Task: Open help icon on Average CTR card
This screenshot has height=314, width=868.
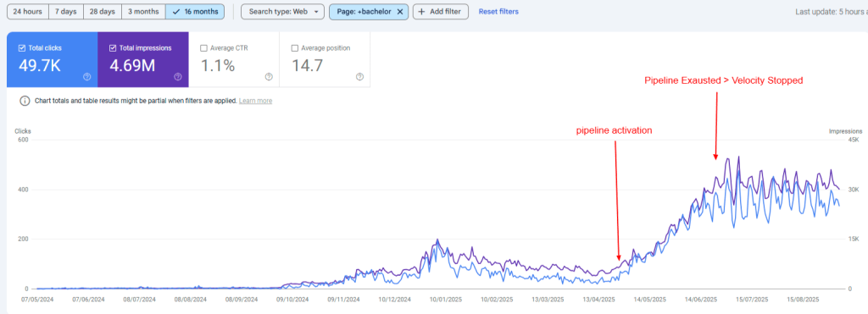Action: (269, 77)
